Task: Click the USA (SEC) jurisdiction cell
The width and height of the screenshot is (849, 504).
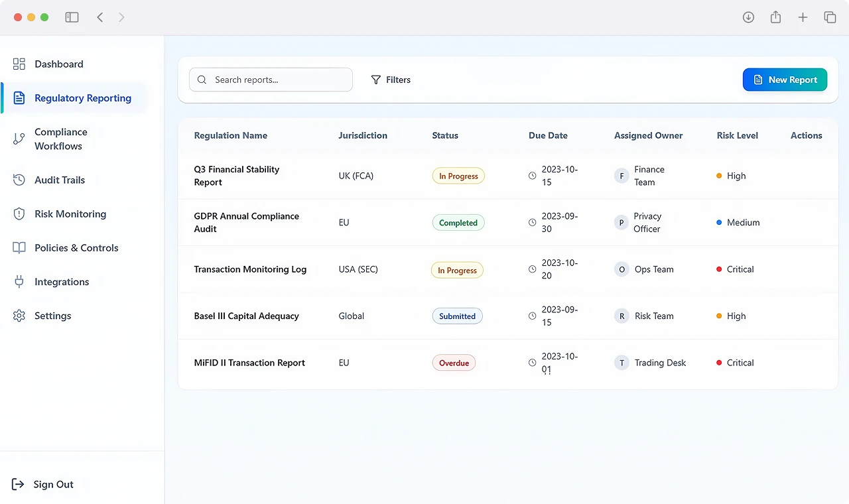Action: tap(358, 269)
